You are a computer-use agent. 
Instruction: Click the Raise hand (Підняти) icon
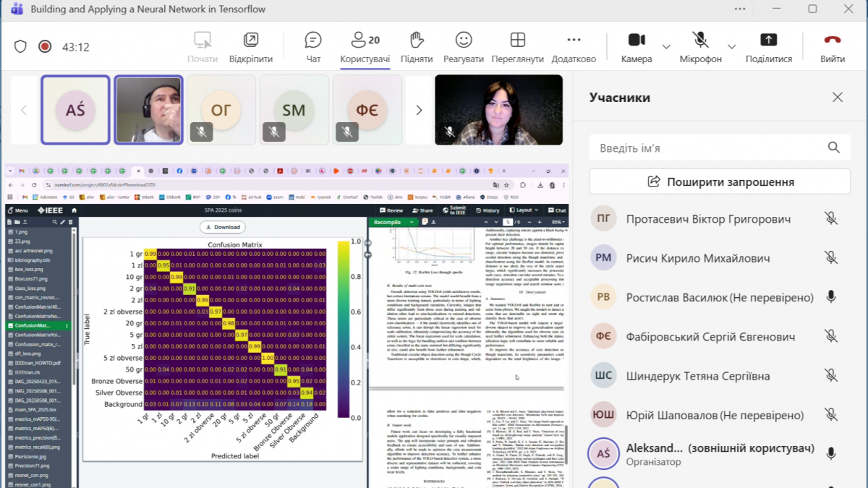(416, 46)
